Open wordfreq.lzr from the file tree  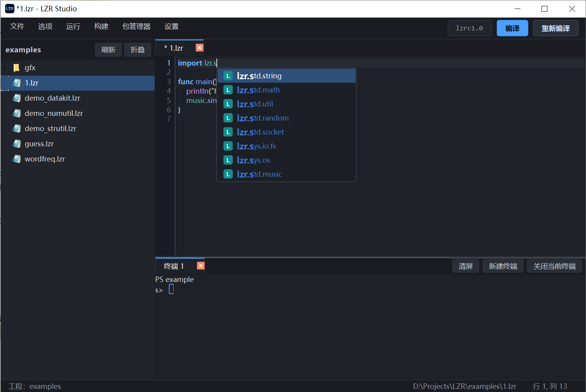tap(78, 159)
